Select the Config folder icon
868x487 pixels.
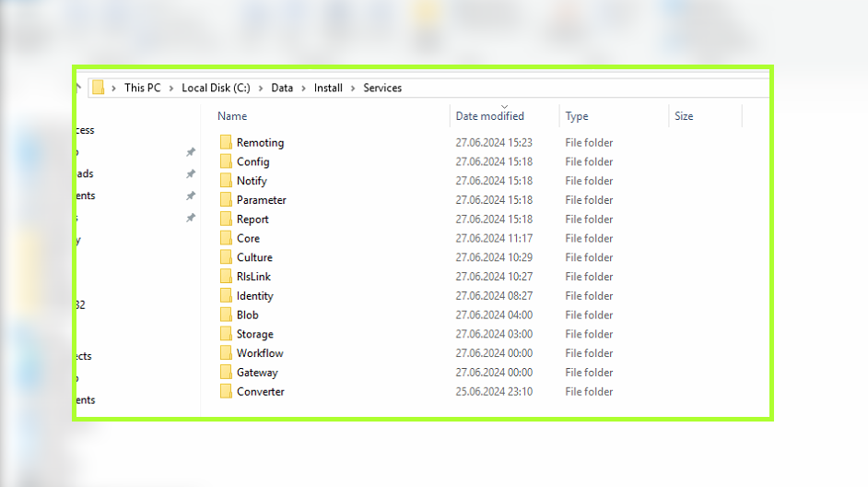click(227, 161)
